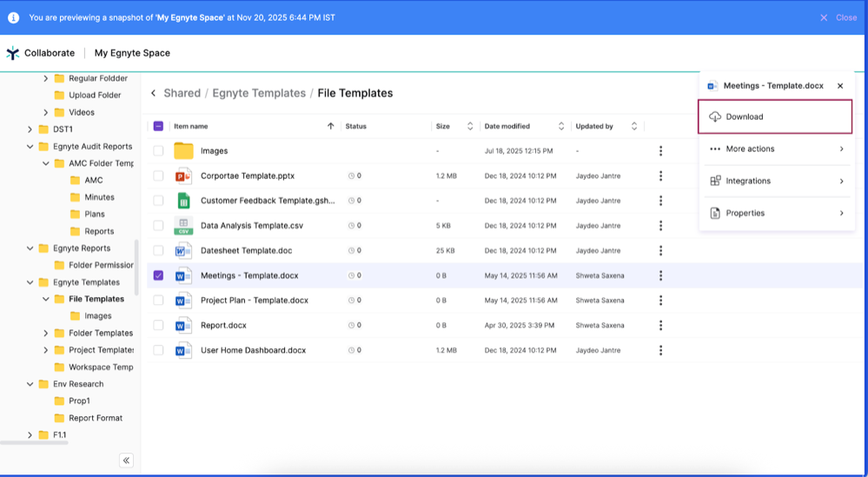Expand the F1.1 folder tree node
Image resolution: width=868 pixels, height=477 pixels.
click(x=30, y=435)
